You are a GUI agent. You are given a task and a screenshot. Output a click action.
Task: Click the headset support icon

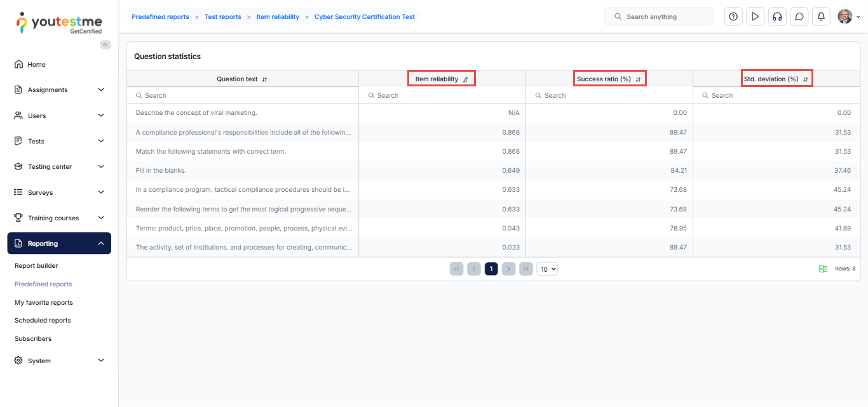(777, 17)
